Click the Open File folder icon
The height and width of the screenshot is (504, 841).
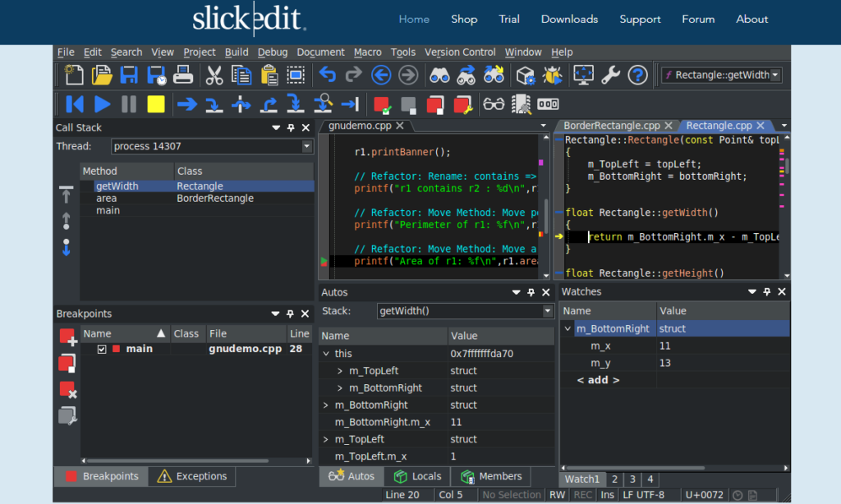tap(101, 75)
